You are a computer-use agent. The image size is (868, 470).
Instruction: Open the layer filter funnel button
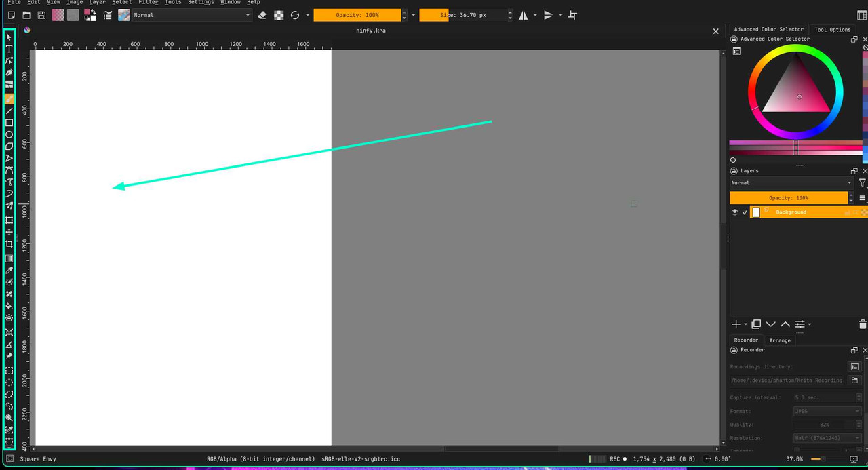[863, 182]
